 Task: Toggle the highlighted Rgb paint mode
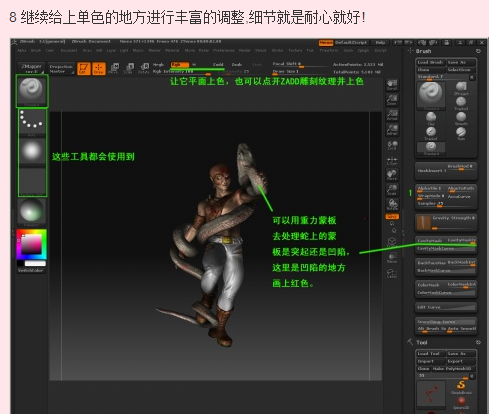pyautogui.click(x=180, y=64)
